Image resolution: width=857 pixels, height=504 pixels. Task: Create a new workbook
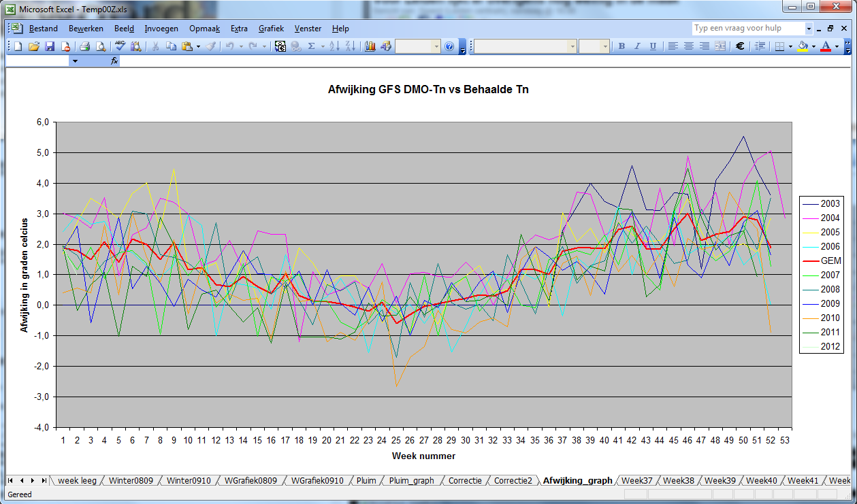click(18, 46)
